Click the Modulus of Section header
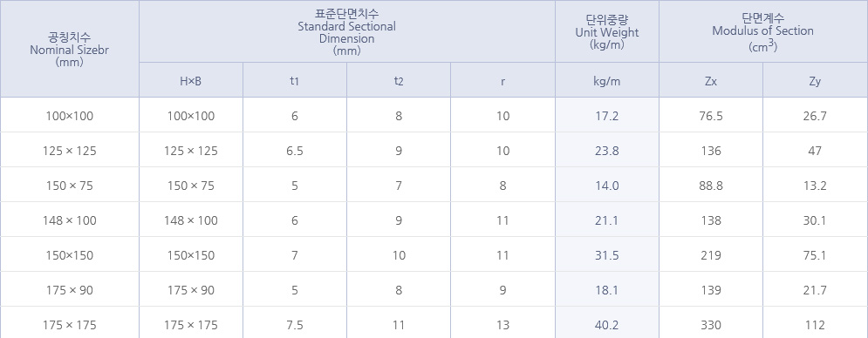 point(762,31)
